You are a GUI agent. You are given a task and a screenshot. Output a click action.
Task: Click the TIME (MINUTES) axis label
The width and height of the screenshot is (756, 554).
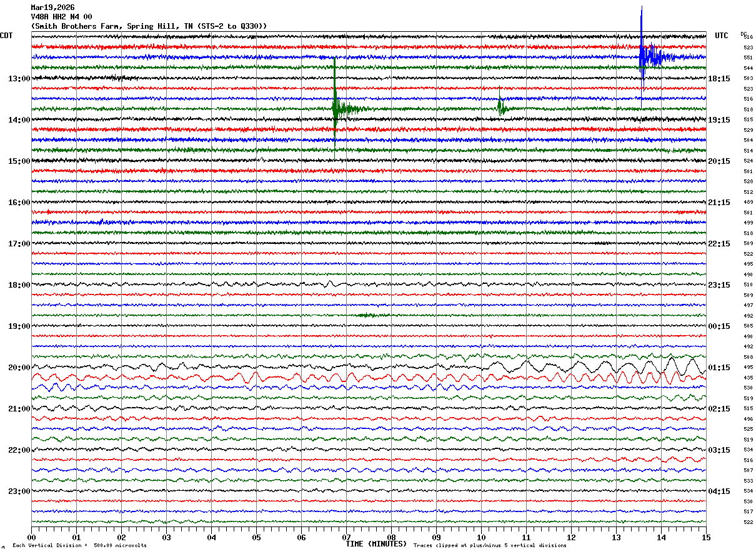(376, 544)
